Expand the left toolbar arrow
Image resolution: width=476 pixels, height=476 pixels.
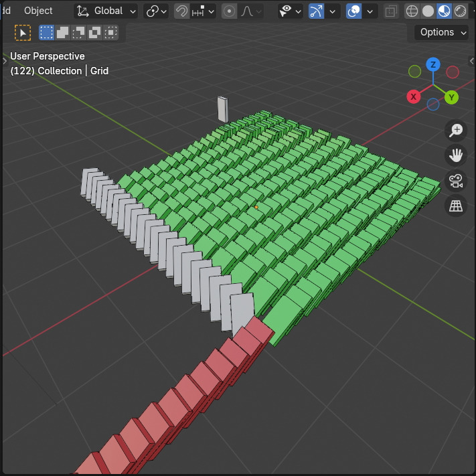[x=5, y=61]
